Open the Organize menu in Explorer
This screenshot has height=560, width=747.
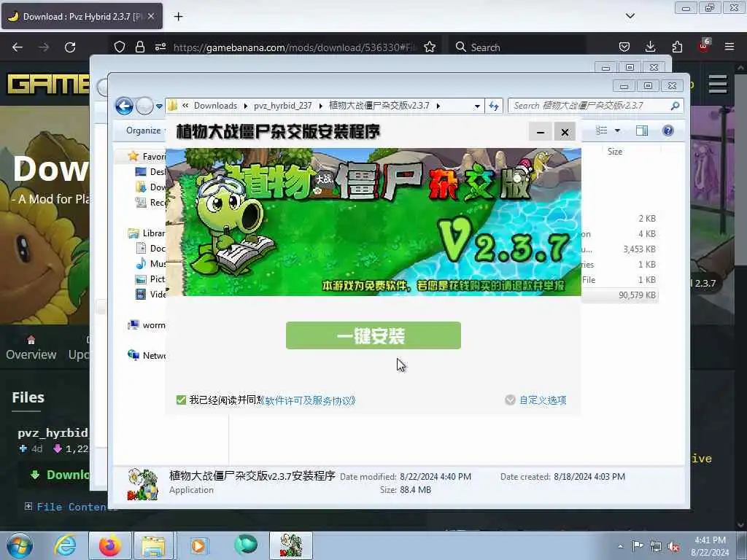(x=144, y=131)
